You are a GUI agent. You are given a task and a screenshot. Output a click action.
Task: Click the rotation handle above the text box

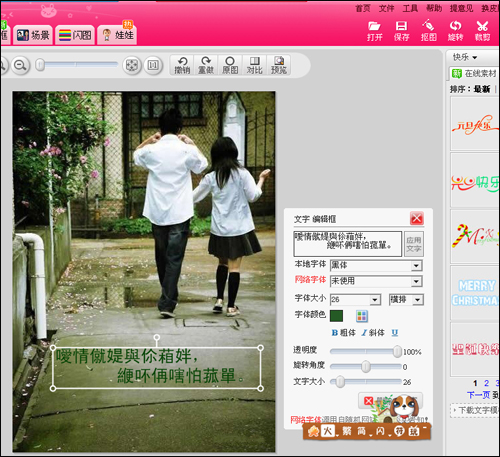click(156, 337)
